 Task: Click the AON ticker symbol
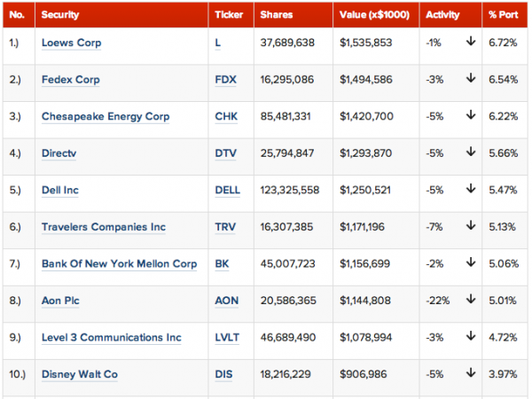[x=226, y=301]
